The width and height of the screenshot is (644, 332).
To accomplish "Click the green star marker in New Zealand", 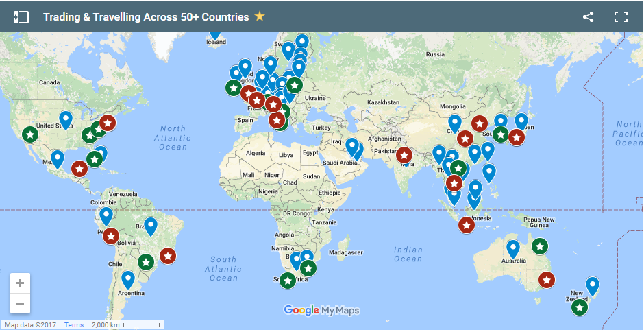I will [x=580, y=307].
